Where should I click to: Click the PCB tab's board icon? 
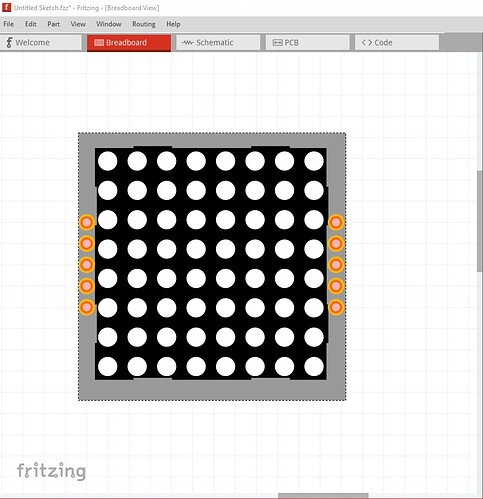click(277, 43)
